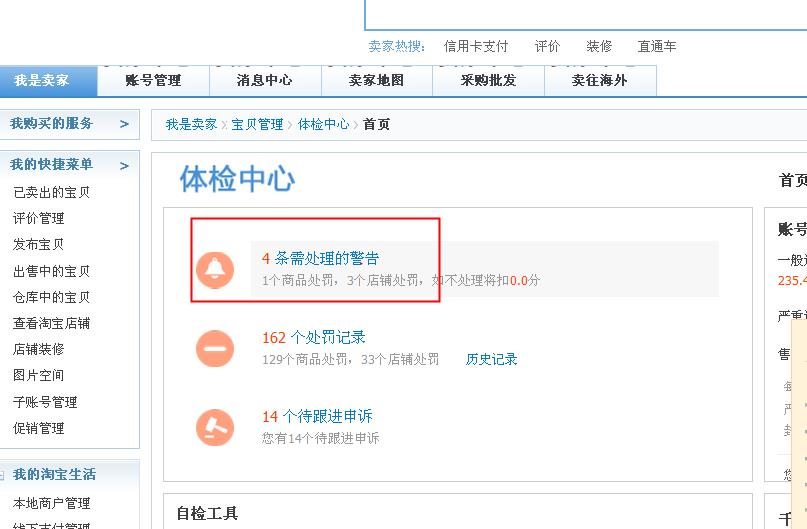Select the 卖家地图 tab
The width and height of the screenshot is (807, 529).
377,81
